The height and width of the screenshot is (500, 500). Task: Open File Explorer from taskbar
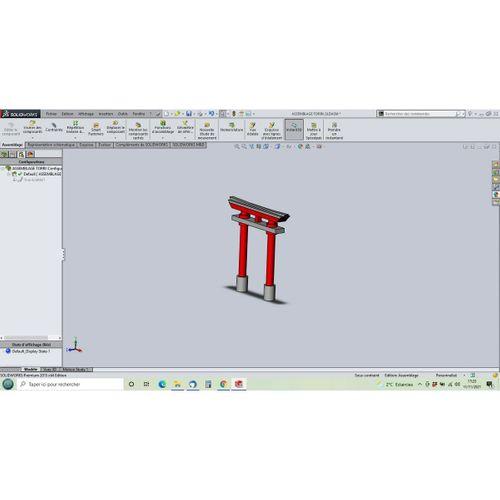[x=177, y=384]
